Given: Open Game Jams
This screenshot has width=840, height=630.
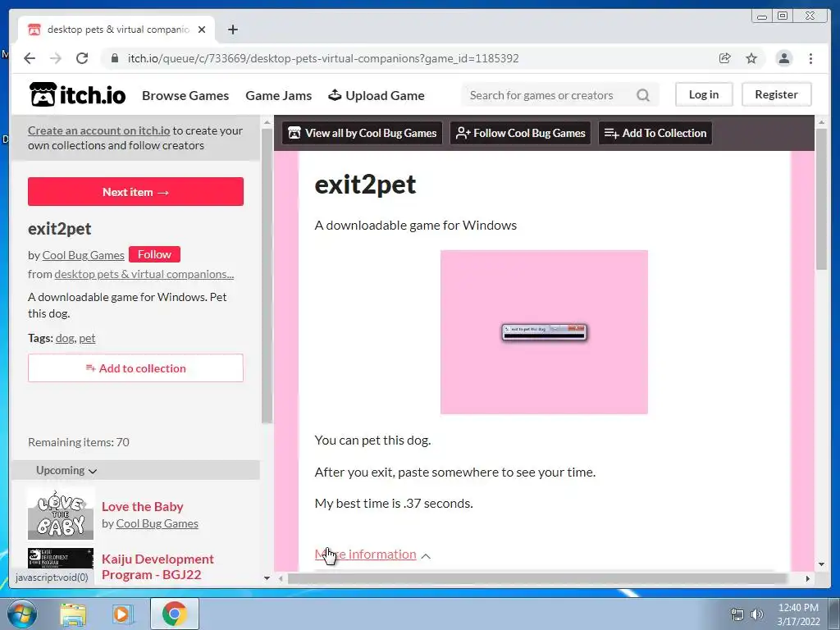Looking at the screenshot, I should [279, 96].
